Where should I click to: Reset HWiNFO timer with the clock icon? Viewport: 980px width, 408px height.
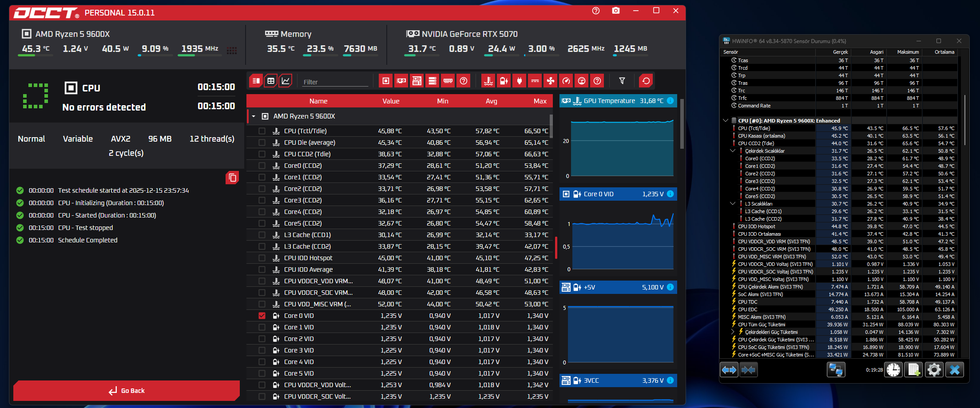tap(894, 369)
